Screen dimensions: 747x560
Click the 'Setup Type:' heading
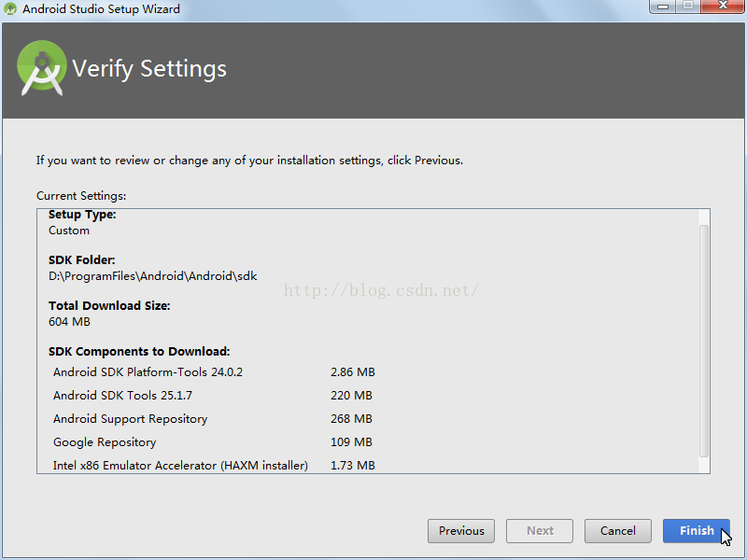pyautogui.click(x=82, y=215)
